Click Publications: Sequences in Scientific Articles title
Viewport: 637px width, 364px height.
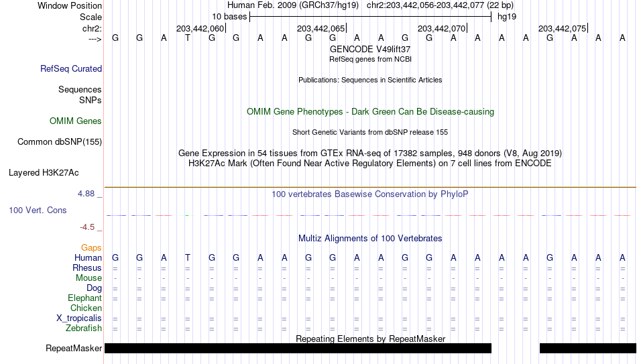(x=370, y=80)
